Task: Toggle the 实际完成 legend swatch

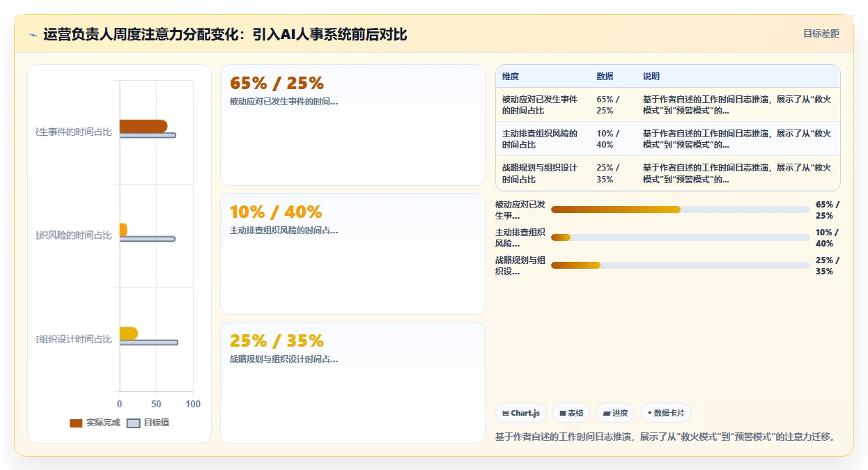Action: [76, 423]
